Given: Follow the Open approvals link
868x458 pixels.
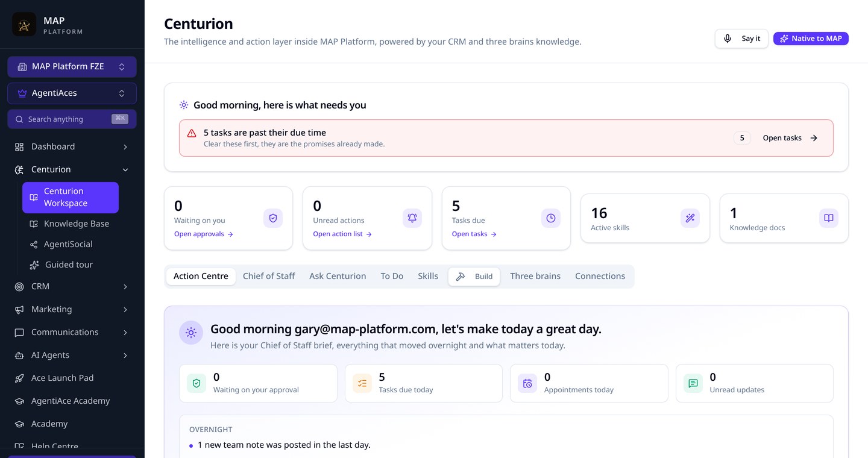Looking at the screenshot, I should point(204,234).
